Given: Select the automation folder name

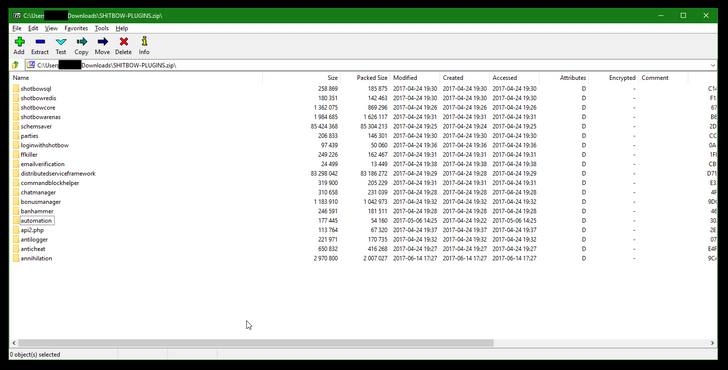Looking at the screenshot, I should pyautogui.click(x=36, y=221).
